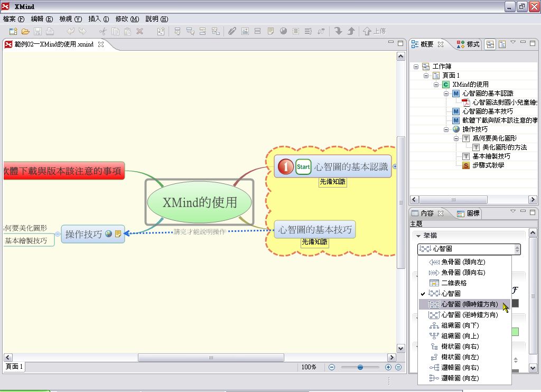Click the 心智圖的基本技巧 topic

point(315,229)
